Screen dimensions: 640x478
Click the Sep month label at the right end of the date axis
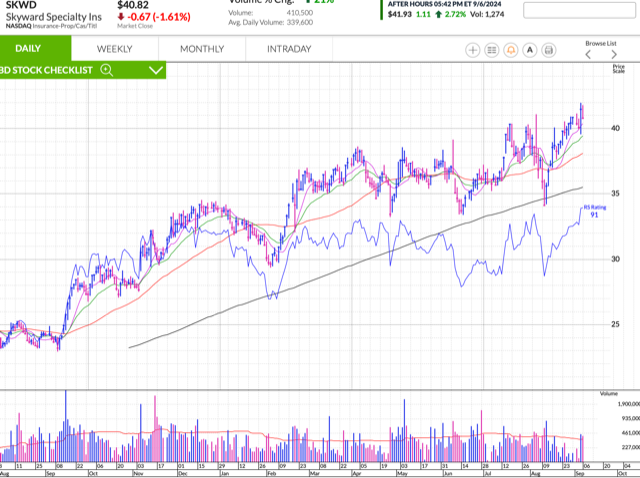pos(580,474)
